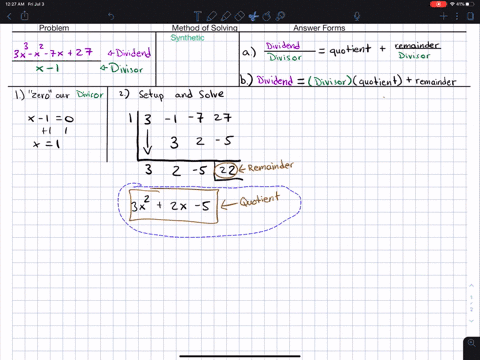This screenshot has height=360, width=480.
Task: Tap answer form b equation line
Action: click(x=348, y=81)
